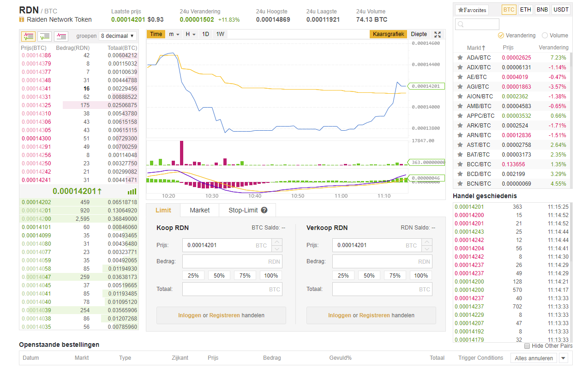Switch to the Market order tab
The height and width of the screenshot is (369, 588).
click(x=200, y=210)
